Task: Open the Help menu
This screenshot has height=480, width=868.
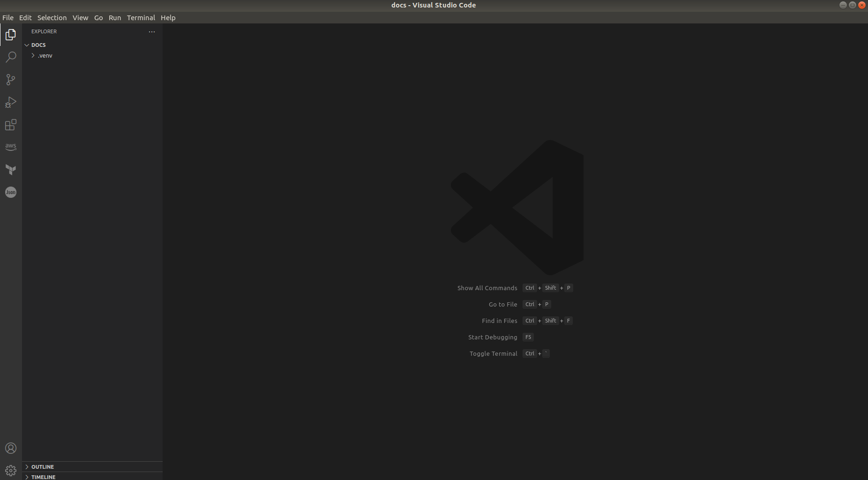Action: pyautogui.click(x=168, y=18)
